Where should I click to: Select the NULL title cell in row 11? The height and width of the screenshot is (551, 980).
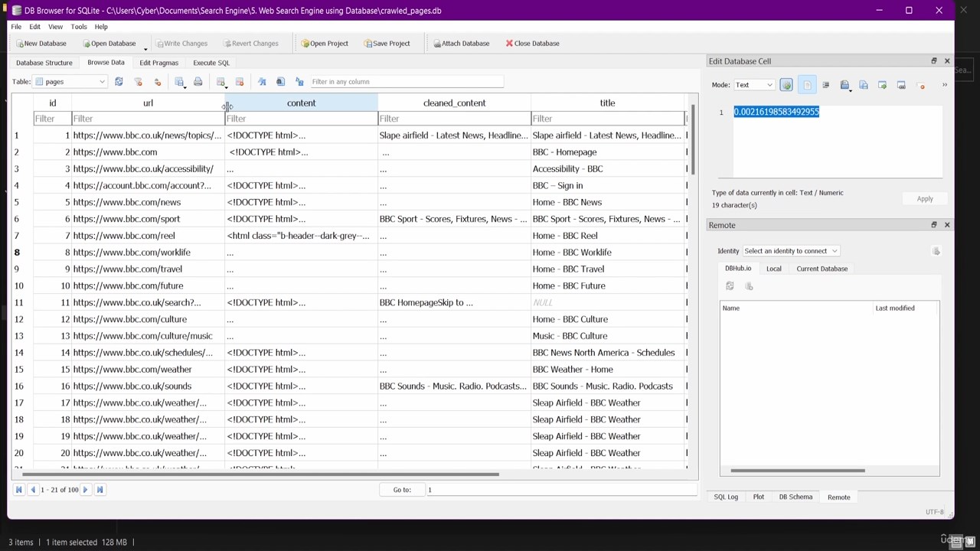607,302
